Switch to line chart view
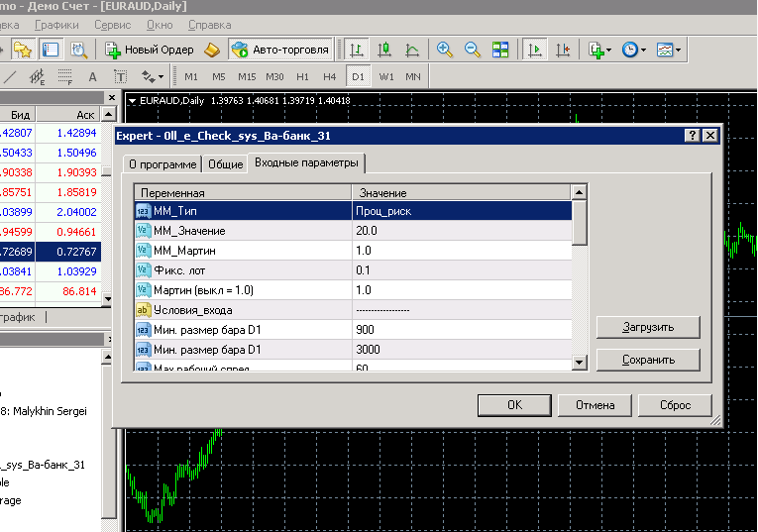 click(x=412, y=50)
